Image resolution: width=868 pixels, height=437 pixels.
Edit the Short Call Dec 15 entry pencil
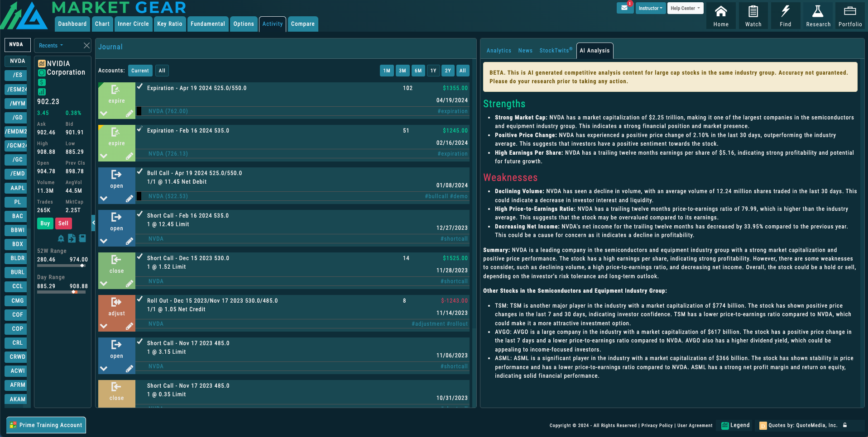point(129,284)
